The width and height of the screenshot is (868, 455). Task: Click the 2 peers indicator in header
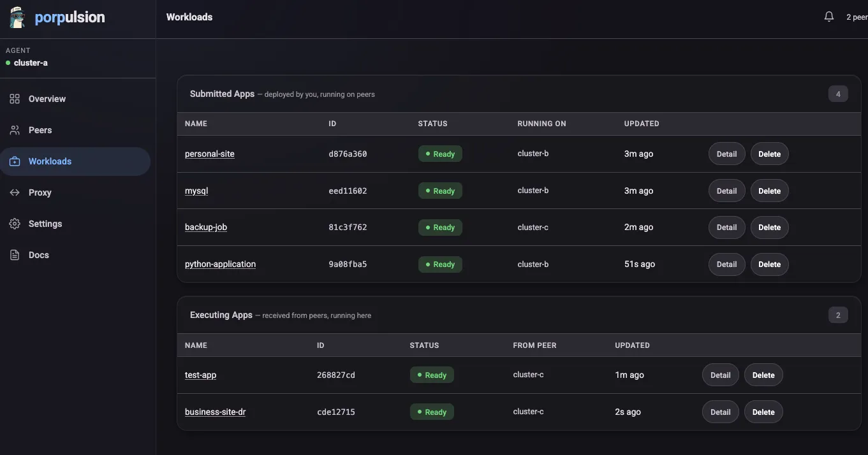856,17
